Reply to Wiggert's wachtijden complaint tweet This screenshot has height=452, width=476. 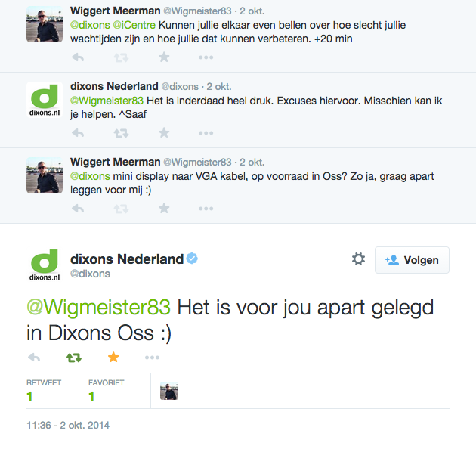[77, 57]
